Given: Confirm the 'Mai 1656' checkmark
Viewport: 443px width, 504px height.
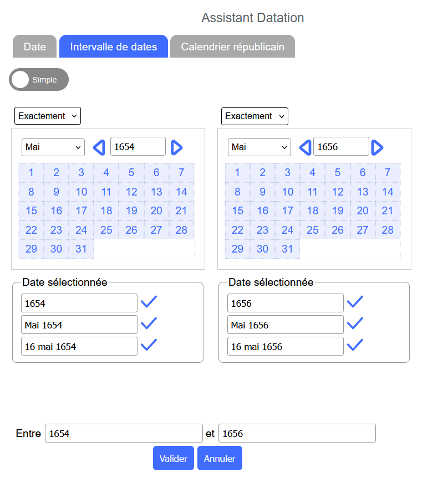Looking at the screenshot, I should [355, 323].
